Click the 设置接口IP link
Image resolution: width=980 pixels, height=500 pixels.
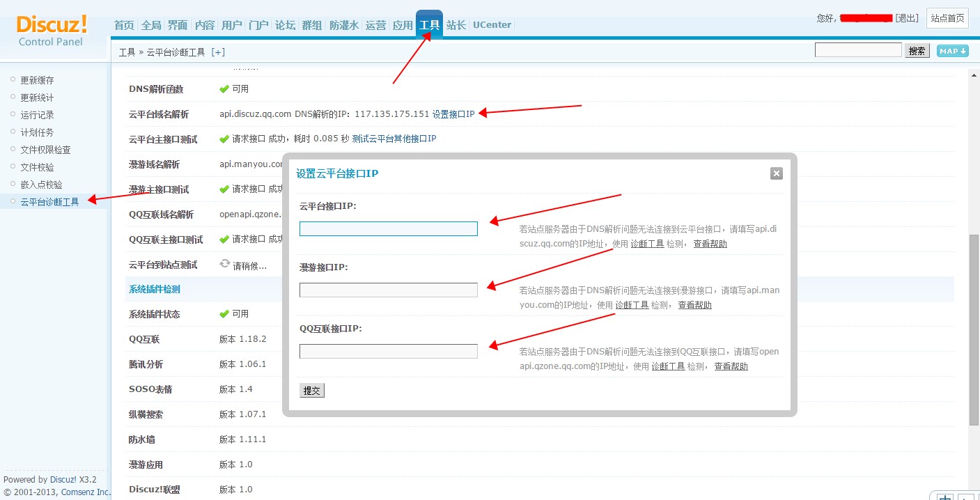tap(453, 114)
